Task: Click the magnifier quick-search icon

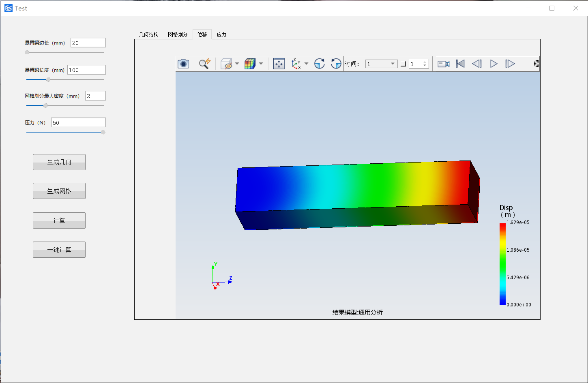Action: [205, 64]
